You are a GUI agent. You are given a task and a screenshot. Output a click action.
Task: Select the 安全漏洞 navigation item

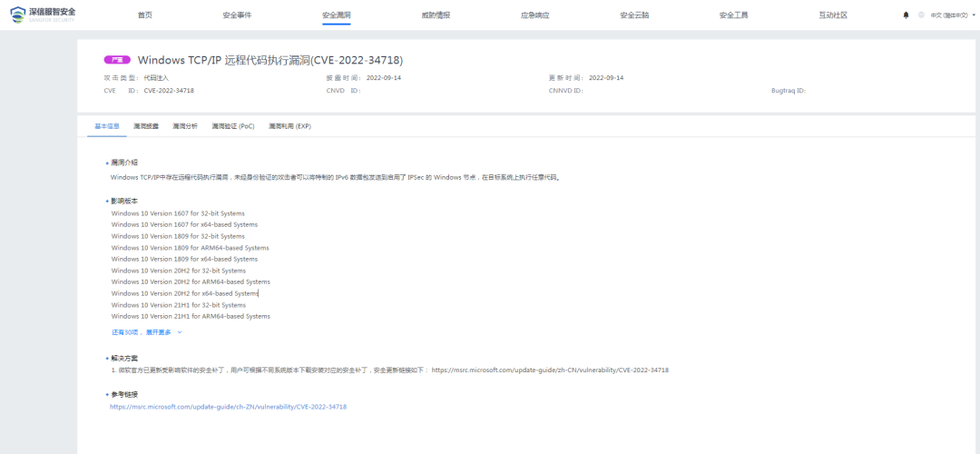[337, 15]
